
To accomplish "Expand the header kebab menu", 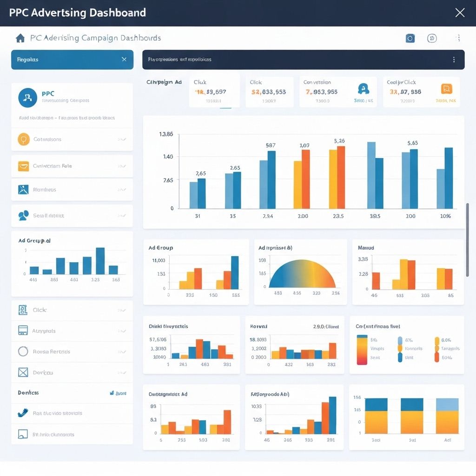I will [x=459, y=38].
